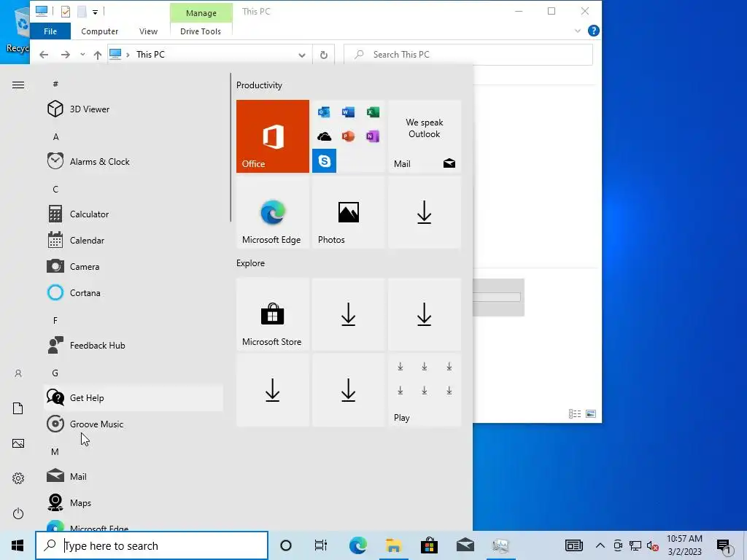Screen dimensions: 747x560
Task: Open the Calculator app
Action: pos(133,214)
